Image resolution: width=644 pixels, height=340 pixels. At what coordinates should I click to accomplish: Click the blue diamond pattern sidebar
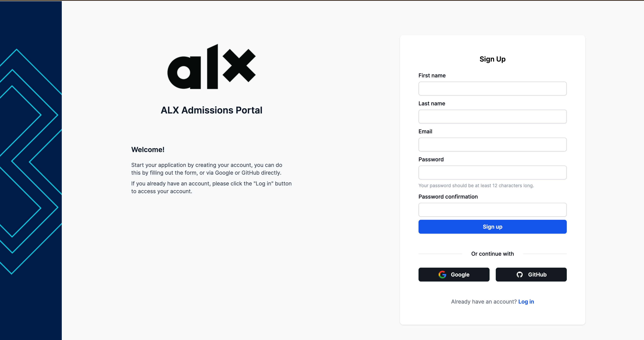coord(31,170)
